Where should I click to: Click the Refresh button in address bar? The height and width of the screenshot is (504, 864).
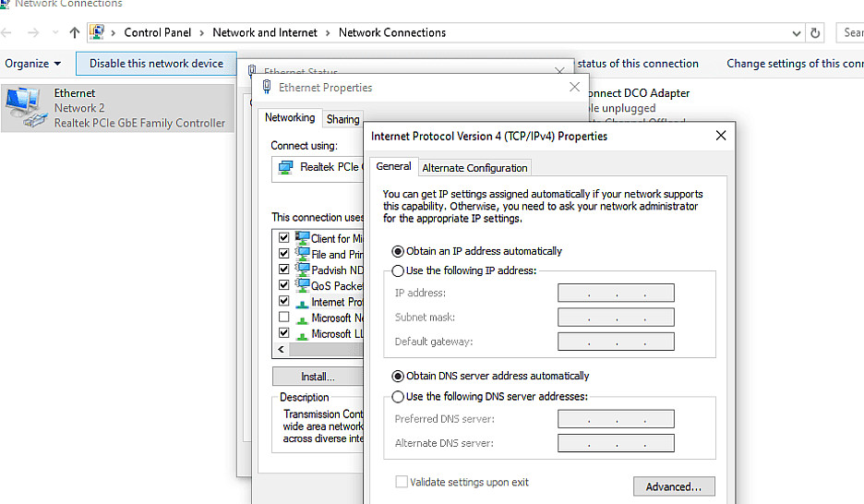point(815,32)
